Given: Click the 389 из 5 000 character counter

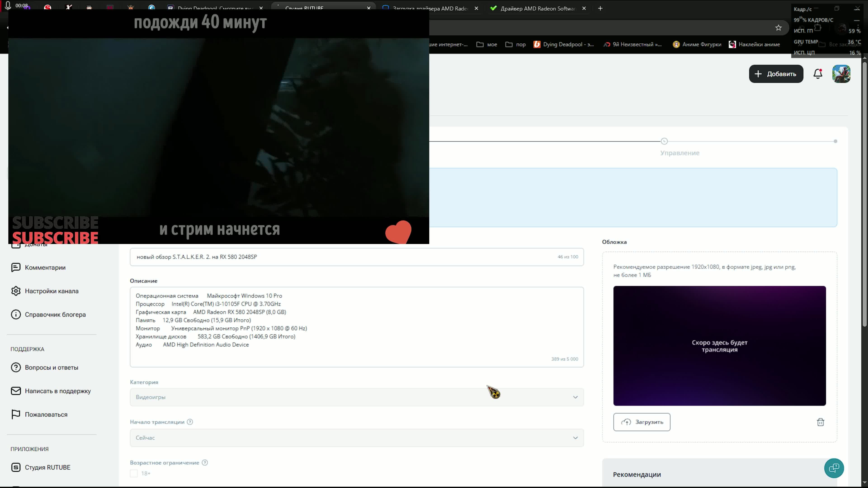Looking at the screenshot, I should (564, 359).
